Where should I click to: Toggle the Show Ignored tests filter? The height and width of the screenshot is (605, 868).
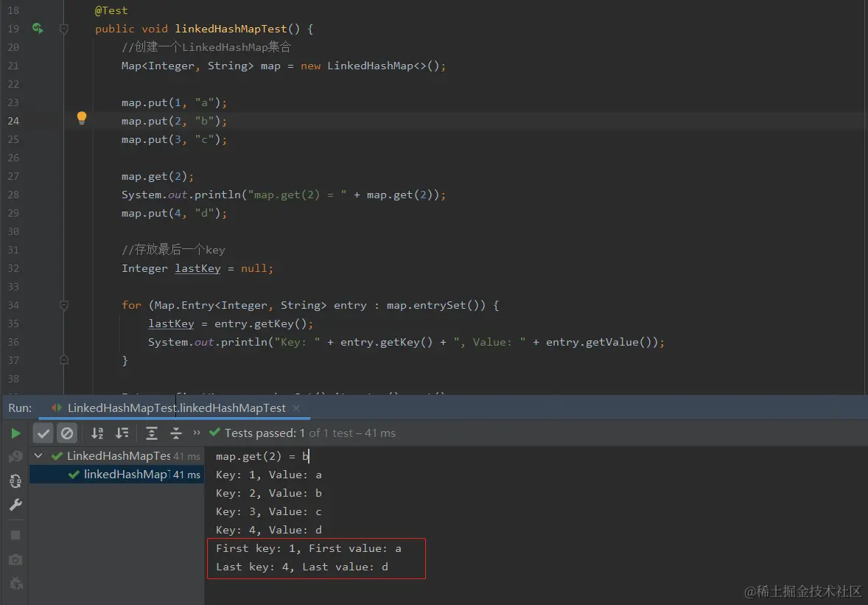67,433
